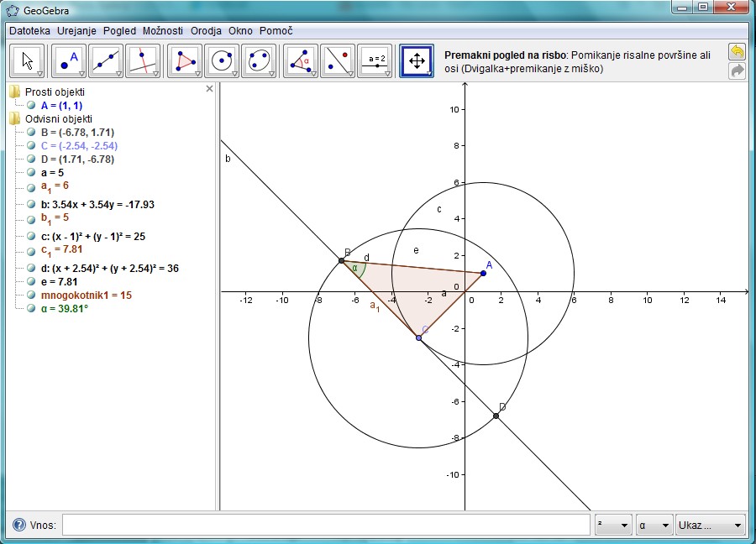Select the Ellipse conic tool
Viewport: 756px width, 544px height.
click(259, 61)
